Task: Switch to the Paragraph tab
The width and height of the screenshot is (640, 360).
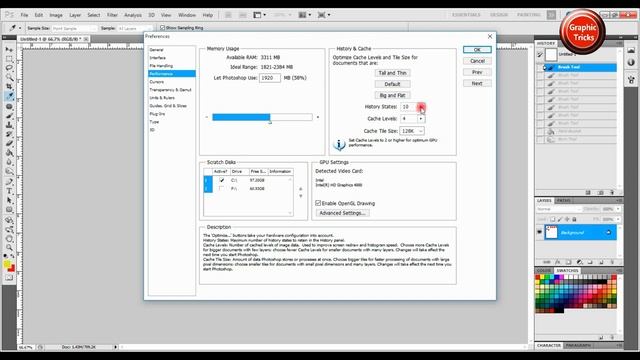Action: pos(578,345)
